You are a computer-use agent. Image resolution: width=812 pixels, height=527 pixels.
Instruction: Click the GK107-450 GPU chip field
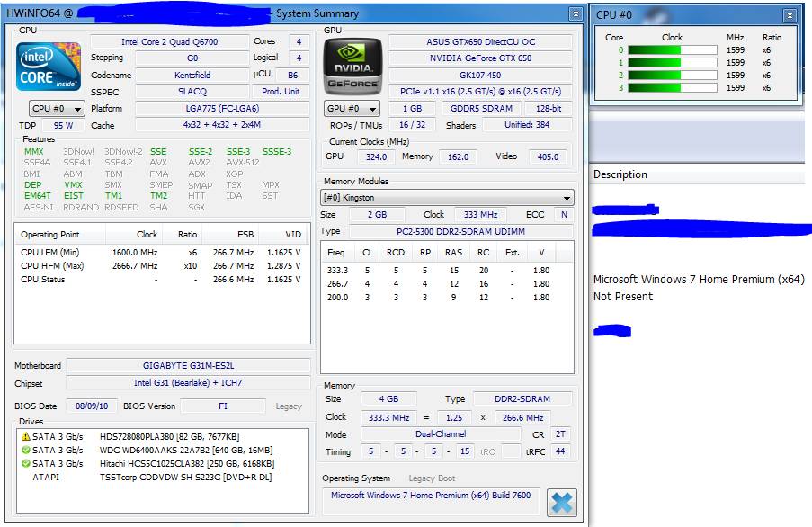click(x=480, y=75)
